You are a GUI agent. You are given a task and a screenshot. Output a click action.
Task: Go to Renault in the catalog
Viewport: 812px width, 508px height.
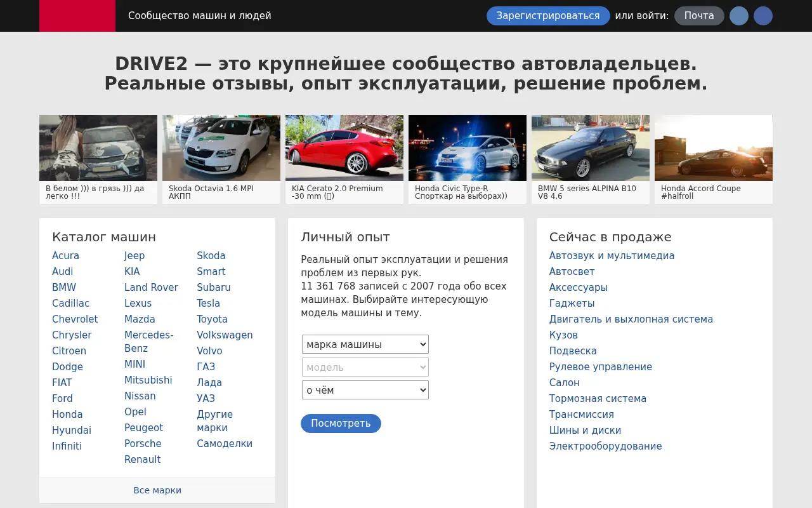[x=142, y=460]
